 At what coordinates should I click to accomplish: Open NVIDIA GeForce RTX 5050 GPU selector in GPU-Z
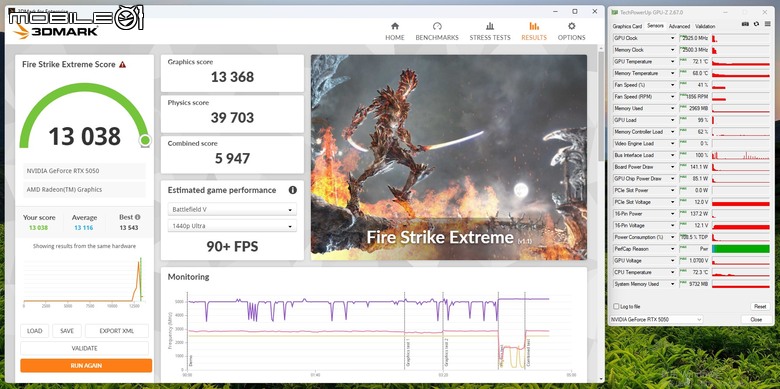(x=656, y=319)
